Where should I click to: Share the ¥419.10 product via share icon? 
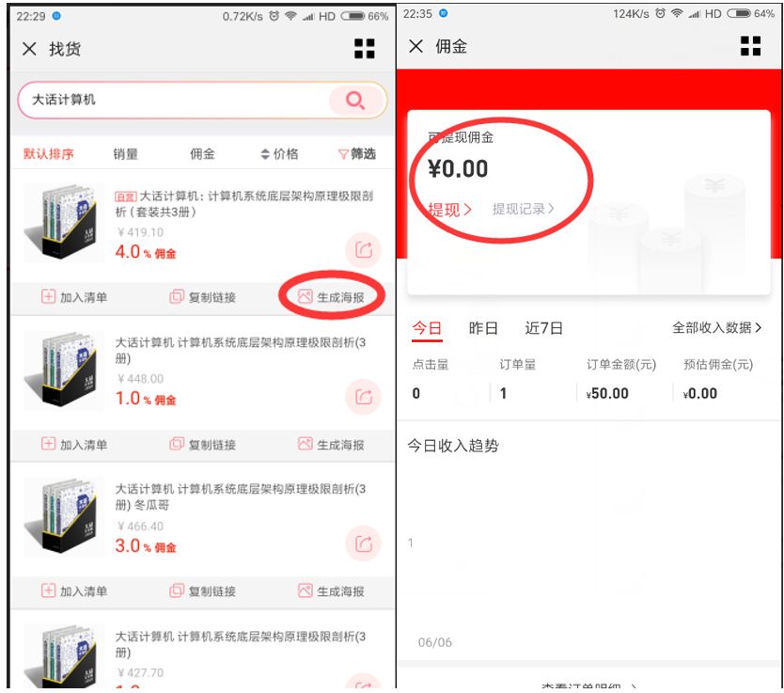pyautogui.click(x=364, y=249)
